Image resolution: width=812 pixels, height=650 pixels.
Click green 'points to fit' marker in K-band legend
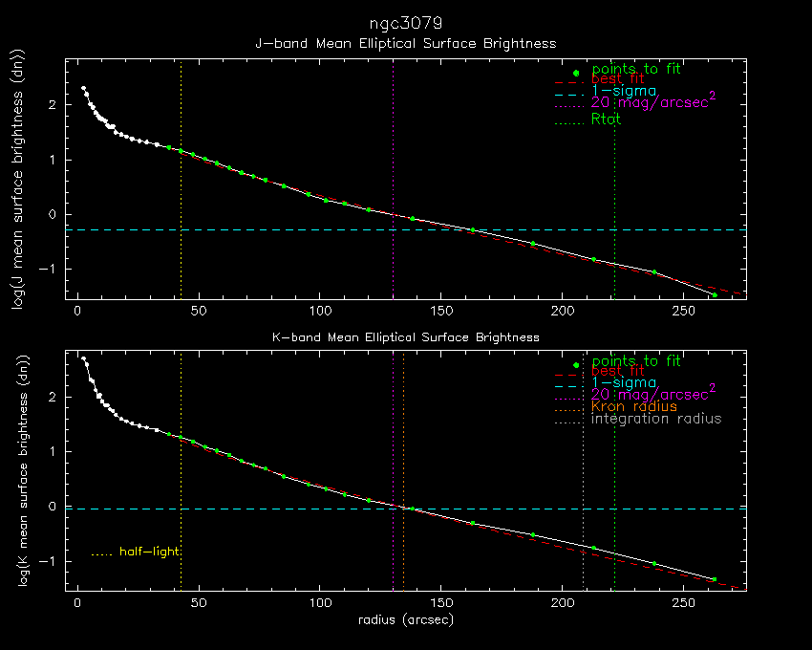[576, 365]
